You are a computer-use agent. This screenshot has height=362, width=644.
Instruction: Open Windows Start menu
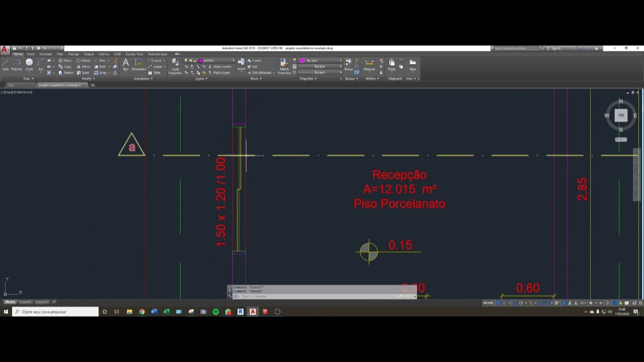point(6,312)
